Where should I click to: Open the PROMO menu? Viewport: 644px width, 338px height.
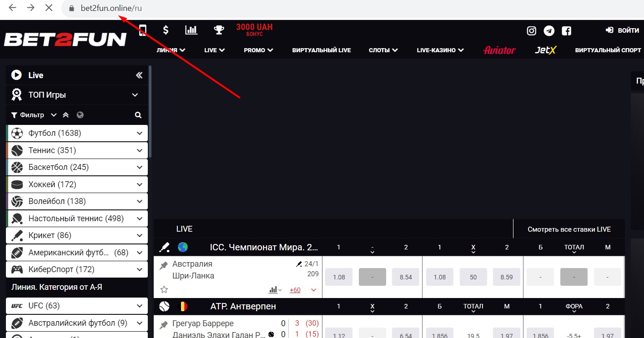pos(258,50)
